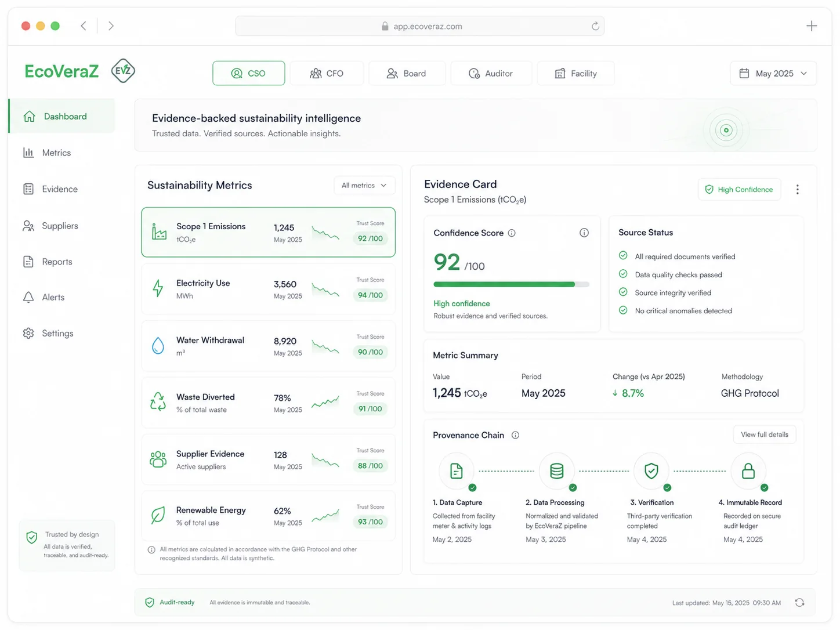Switch to the Auditor role tab
The image size is (840, 630).
point(491,73)
